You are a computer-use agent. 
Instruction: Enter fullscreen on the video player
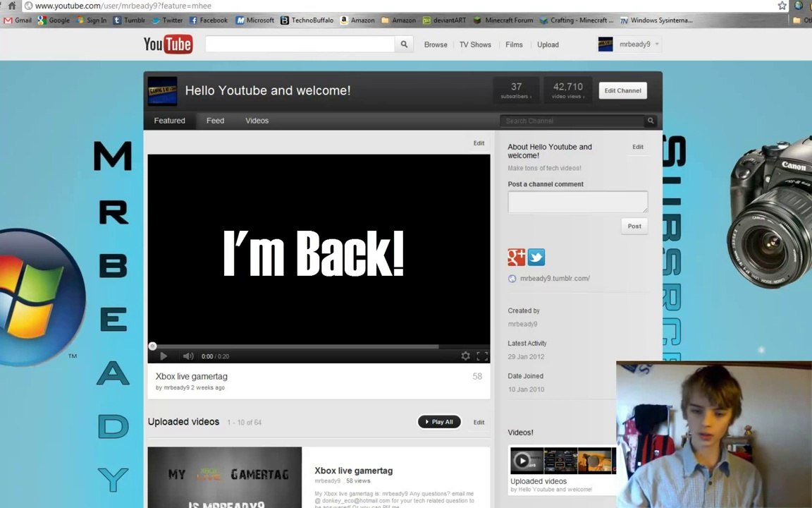tap(482, 356)
